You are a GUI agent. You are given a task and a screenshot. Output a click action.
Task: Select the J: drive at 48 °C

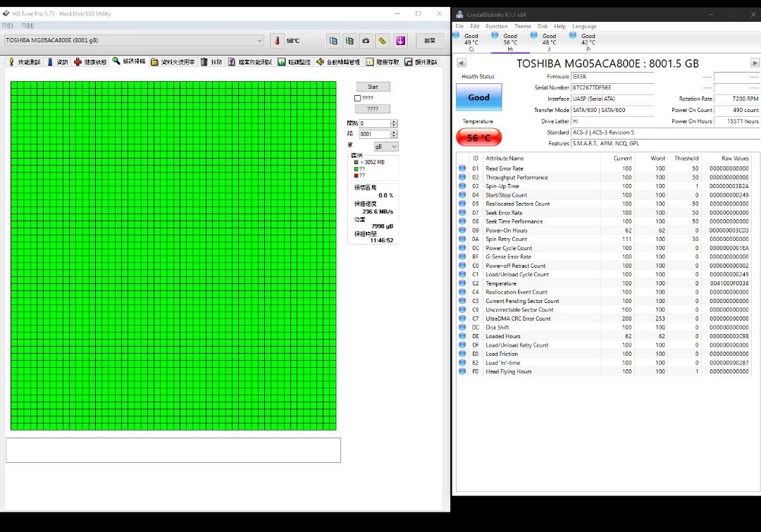pos(534,35)
